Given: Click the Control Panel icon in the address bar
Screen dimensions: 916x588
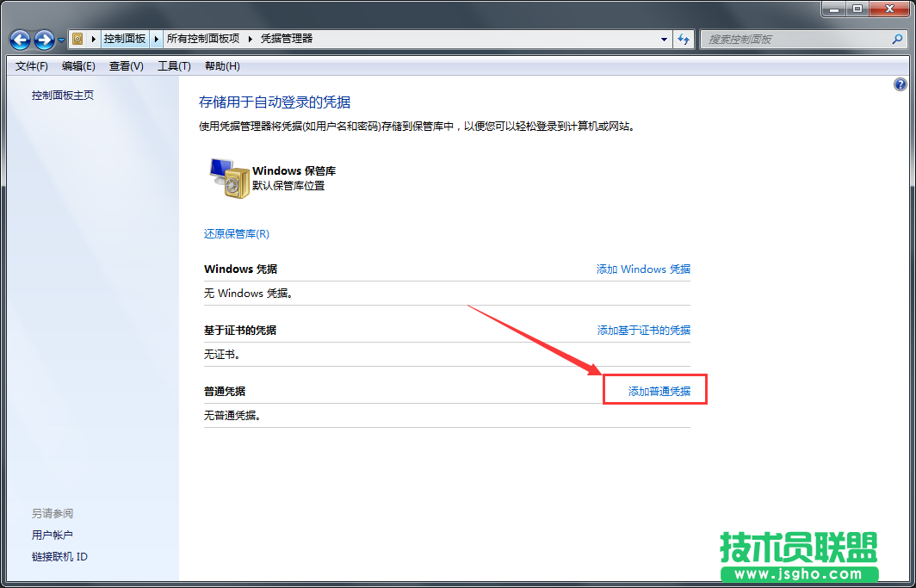Looking at the screenshot, I should click(x=76, y=39).
